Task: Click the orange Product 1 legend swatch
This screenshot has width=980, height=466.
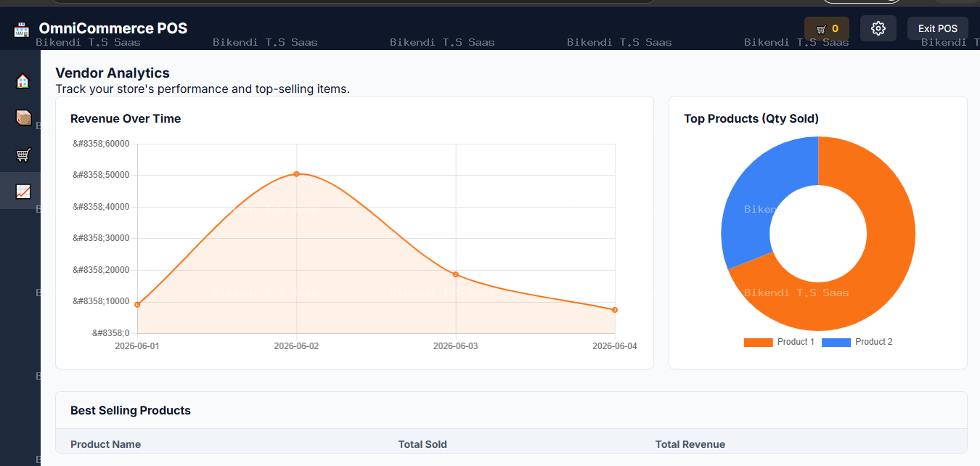Action: [758, 343]
